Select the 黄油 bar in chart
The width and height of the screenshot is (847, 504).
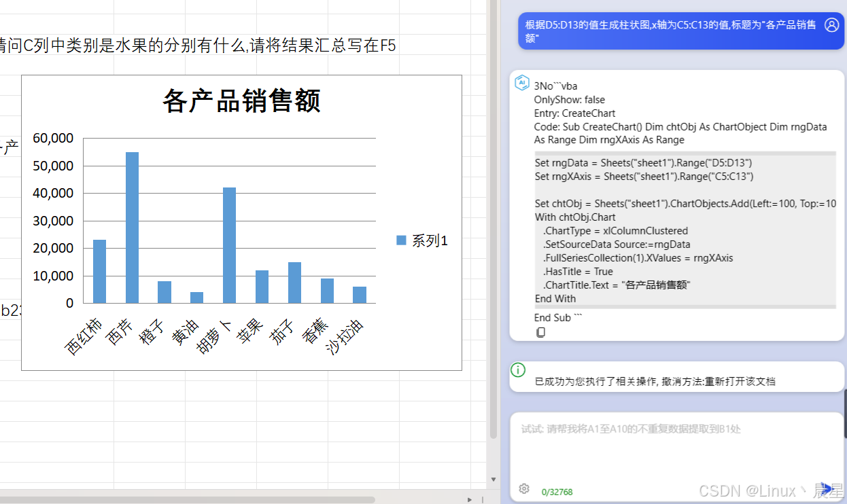[x=197, y=298]
